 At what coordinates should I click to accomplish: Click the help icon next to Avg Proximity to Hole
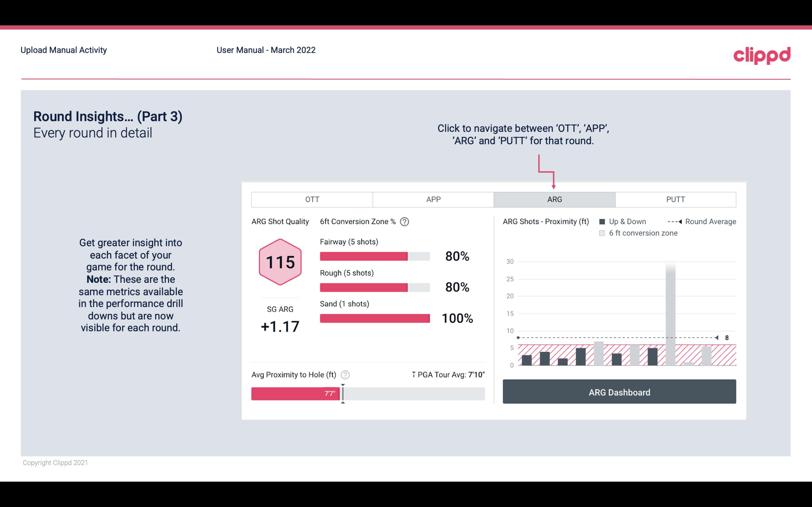tap(347, 374)
